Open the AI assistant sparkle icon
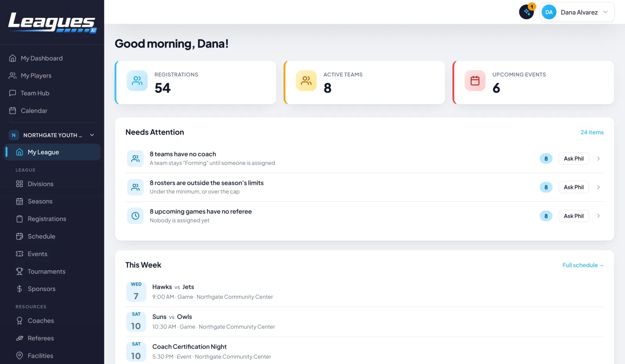The width and height of the screenshot is (625, 364). [x=526, y=12]
